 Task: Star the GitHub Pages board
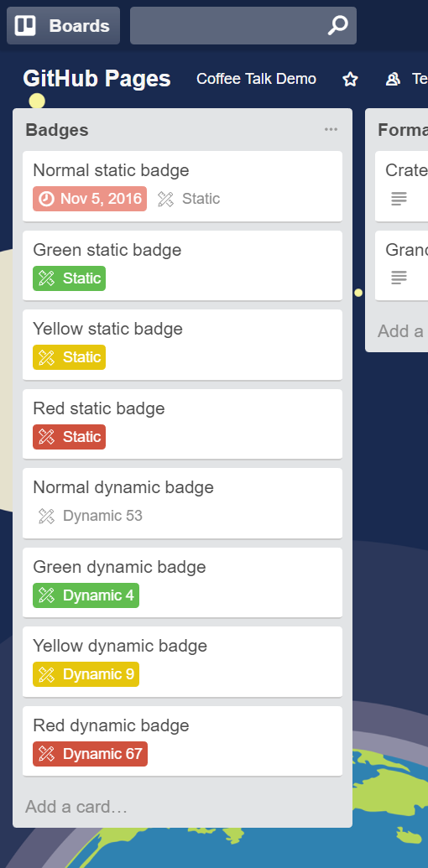click(350, 79)
